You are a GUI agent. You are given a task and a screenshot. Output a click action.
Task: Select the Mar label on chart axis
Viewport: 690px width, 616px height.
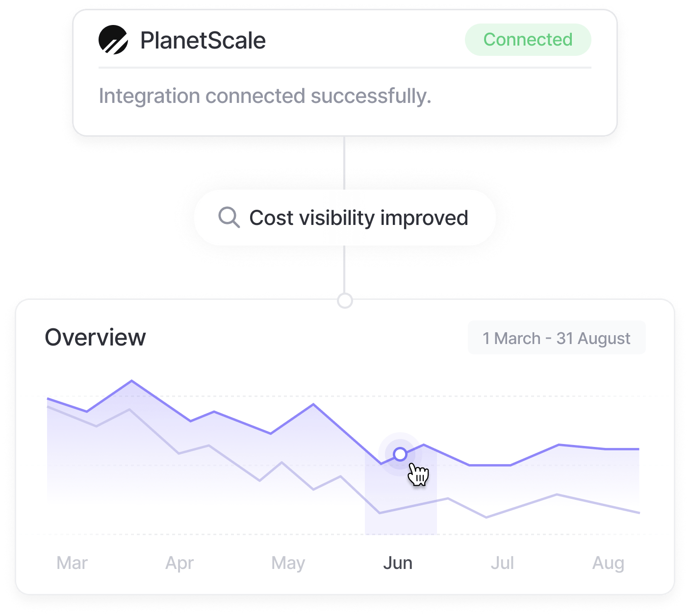(72, 563)
